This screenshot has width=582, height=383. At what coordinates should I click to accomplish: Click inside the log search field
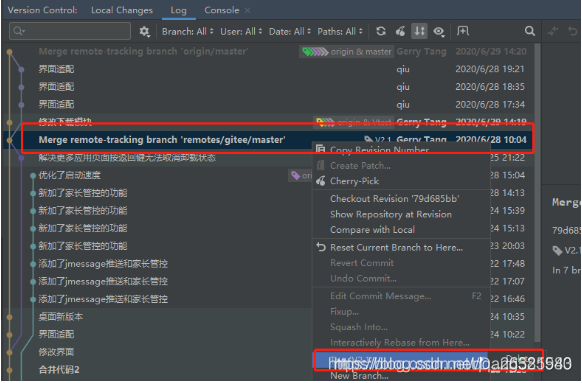point(70,31)
